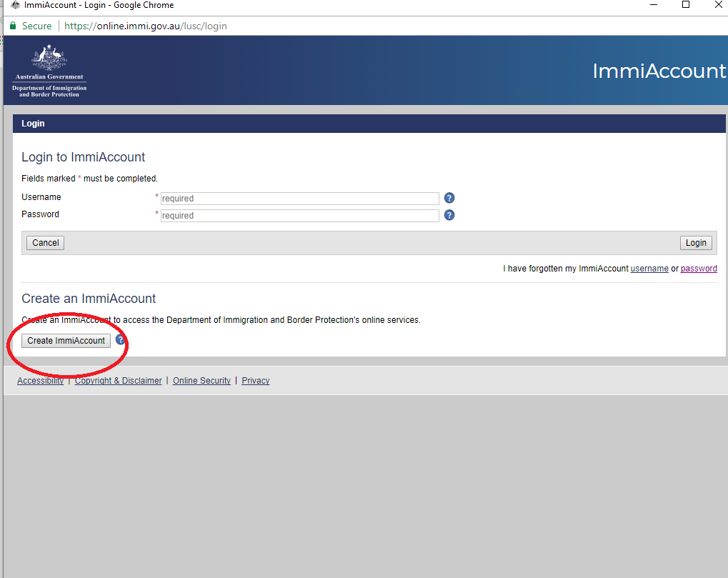Open the Accessibility footer link
This screenshot has height=578, width=728.
[x=41, y=381]
